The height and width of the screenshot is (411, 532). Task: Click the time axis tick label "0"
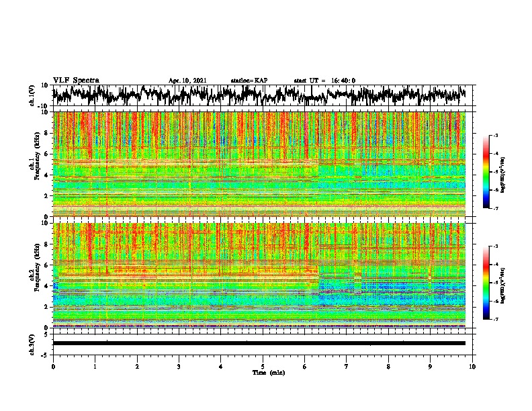click(x=53, y=367)
